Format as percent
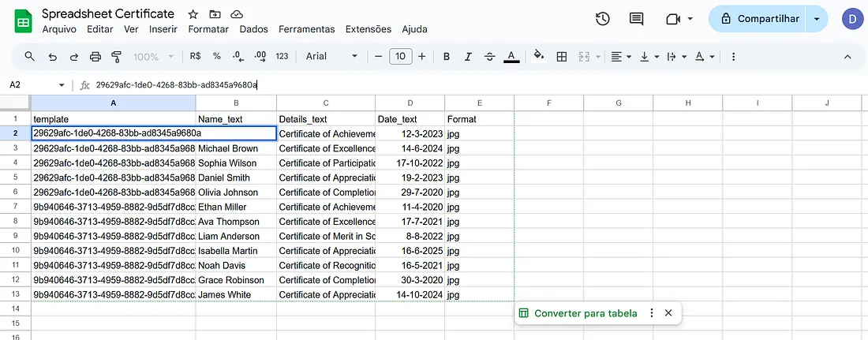This screenshot has width=868, height=340. [217, 56]
